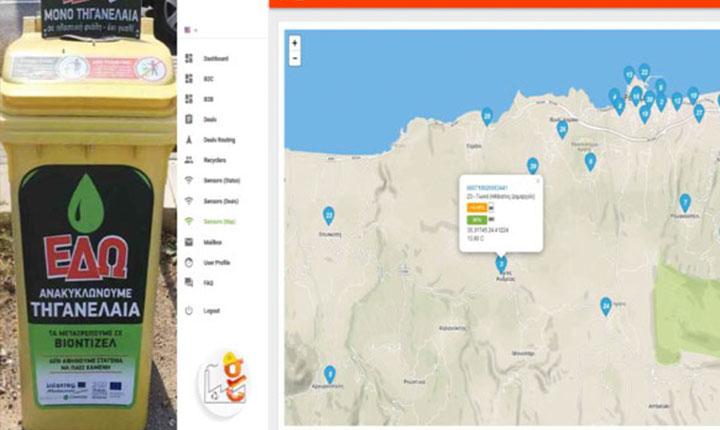Select map marker number 13
The image size is (720, 430).
point(629,75)
